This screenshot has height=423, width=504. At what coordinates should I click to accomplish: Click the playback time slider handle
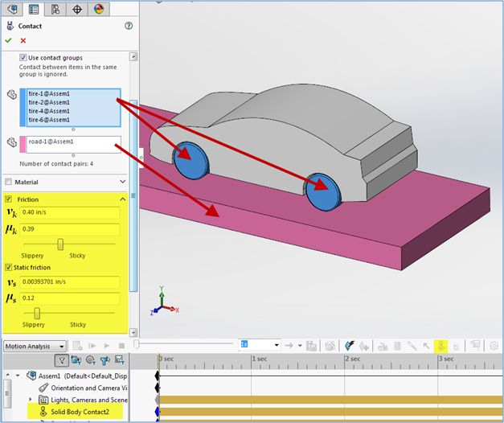coord(137,344)
